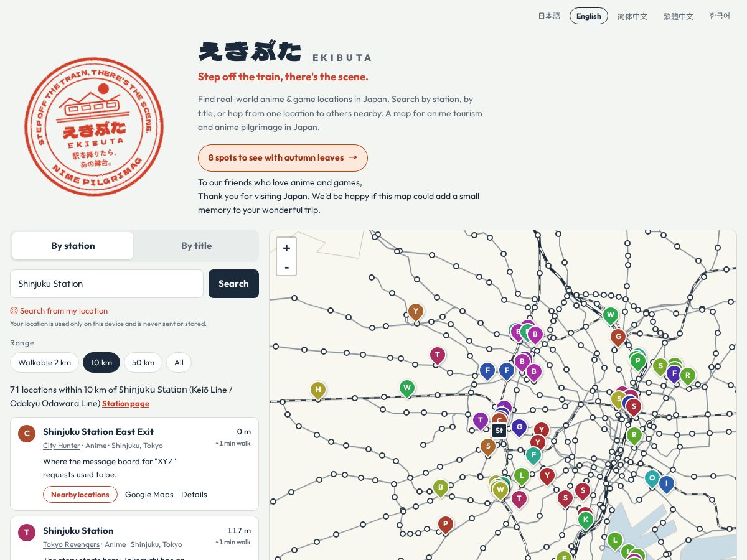Open the olive B map marker

(441, 487)
